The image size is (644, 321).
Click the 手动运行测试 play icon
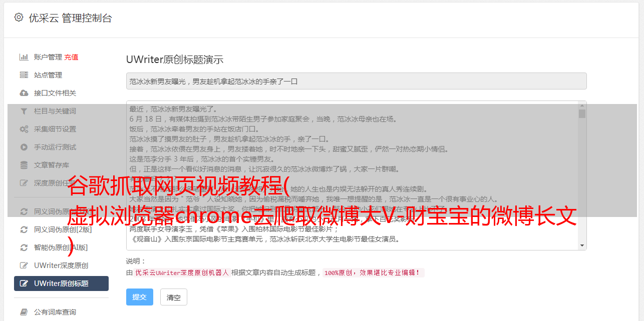[x=24, y=147]
